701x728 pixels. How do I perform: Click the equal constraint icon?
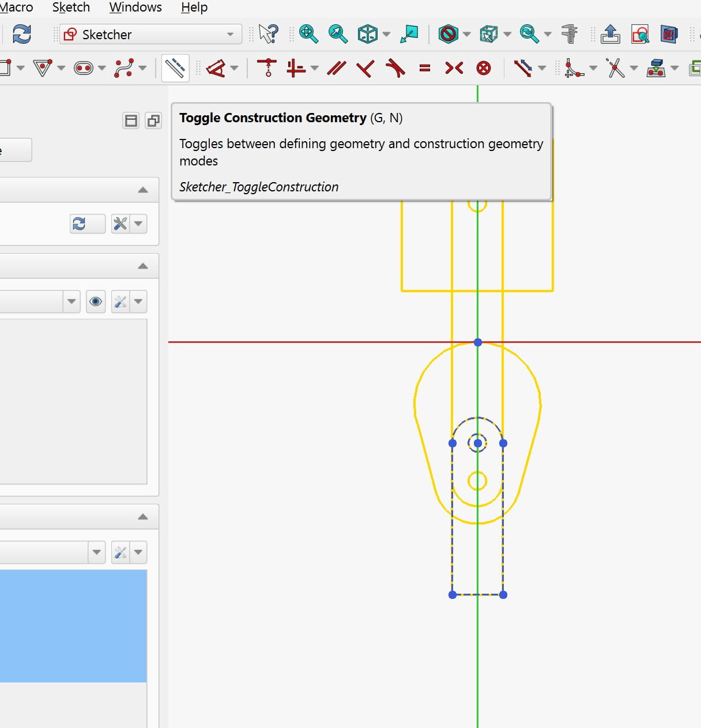[425, 69]
